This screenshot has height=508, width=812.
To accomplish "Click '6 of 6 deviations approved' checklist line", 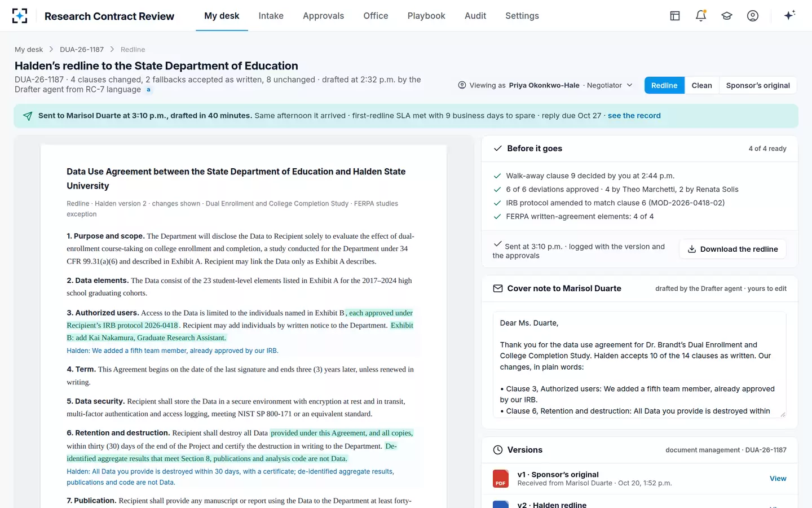I will 622,190.
